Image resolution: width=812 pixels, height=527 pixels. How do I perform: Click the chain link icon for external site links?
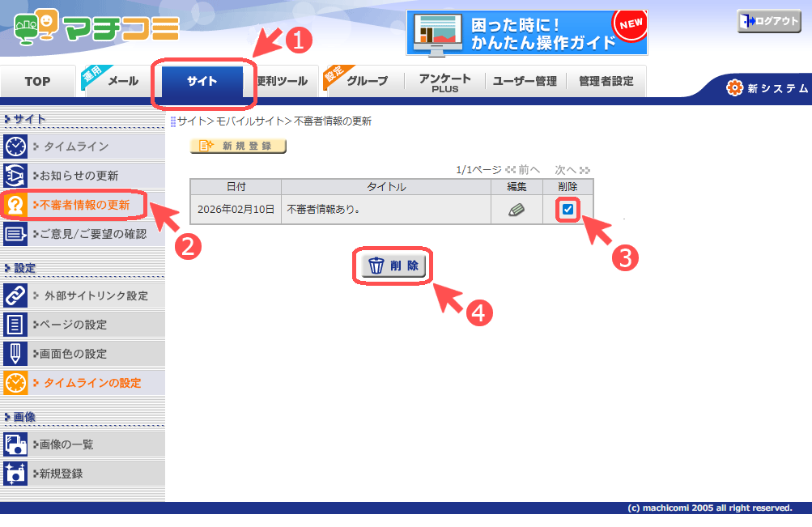tap(15, 295)
